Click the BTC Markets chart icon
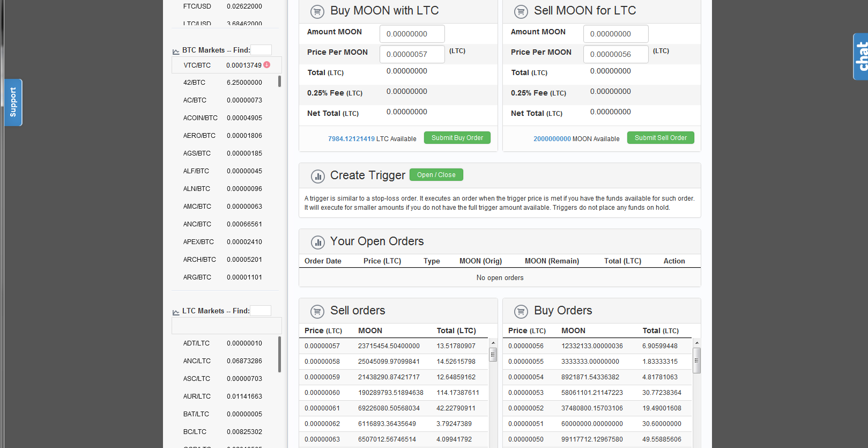The height and width of the screenshot is (448, 868). 176,52
